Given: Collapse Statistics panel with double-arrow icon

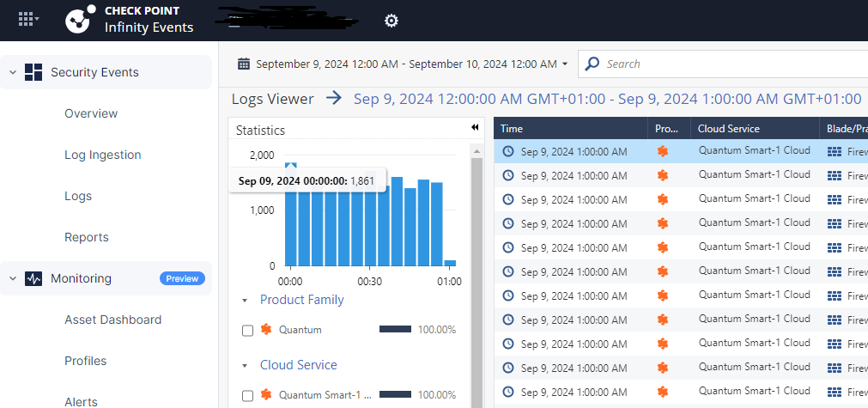Looking at the screenshot, I should pos(475,127).
